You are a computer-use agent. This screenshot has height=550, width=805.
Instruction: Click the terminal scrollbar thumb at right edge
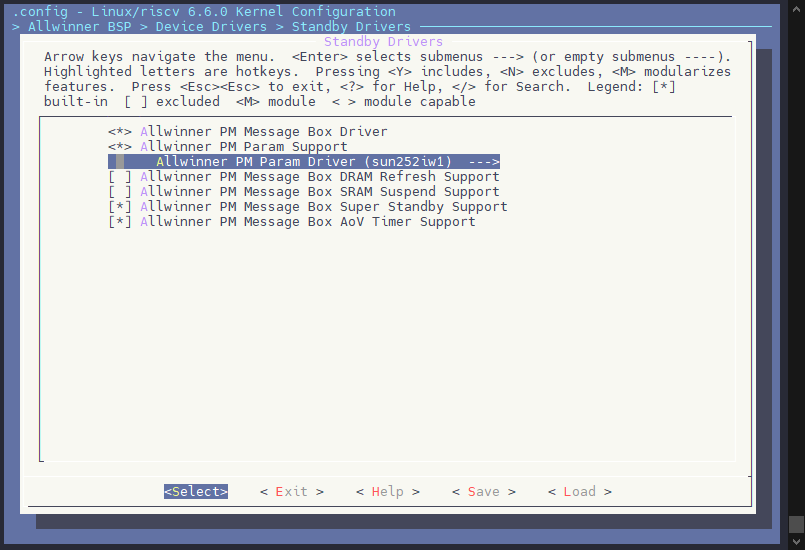796,523
